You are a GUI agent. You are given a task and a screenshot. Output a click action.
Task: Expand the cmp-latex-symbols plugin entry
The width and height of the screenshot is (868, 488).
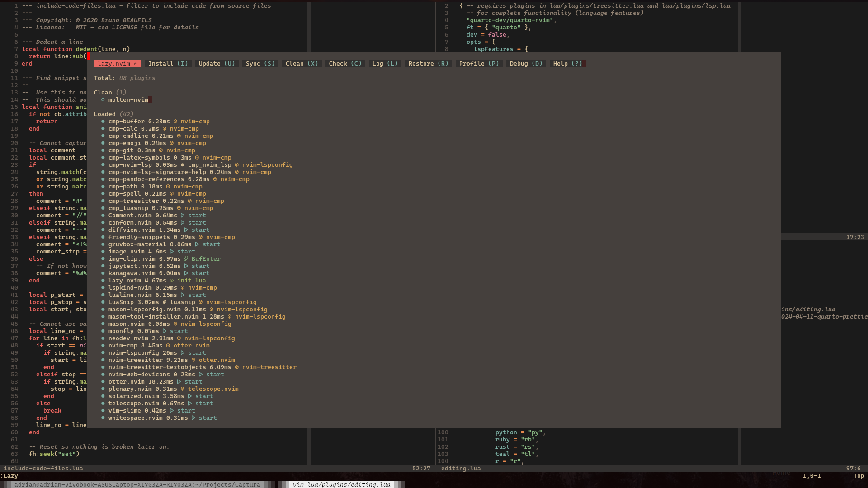click(139, 158)
